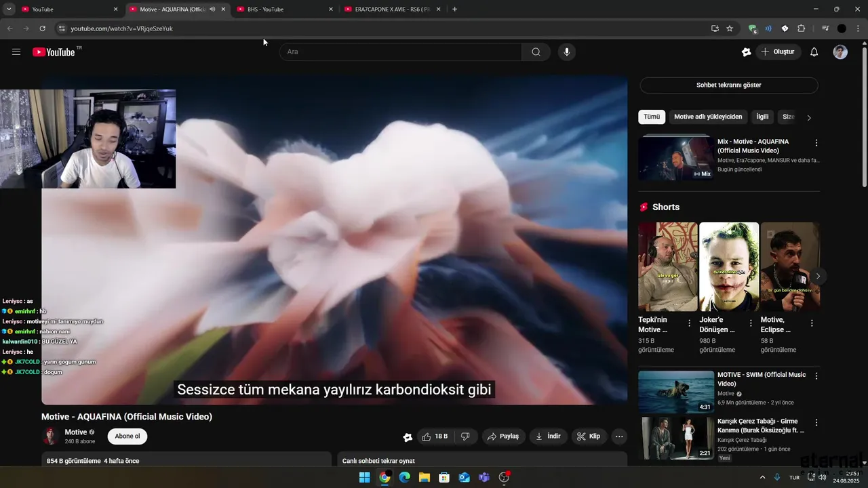Open Windows Start menu

tap(364, 477)
